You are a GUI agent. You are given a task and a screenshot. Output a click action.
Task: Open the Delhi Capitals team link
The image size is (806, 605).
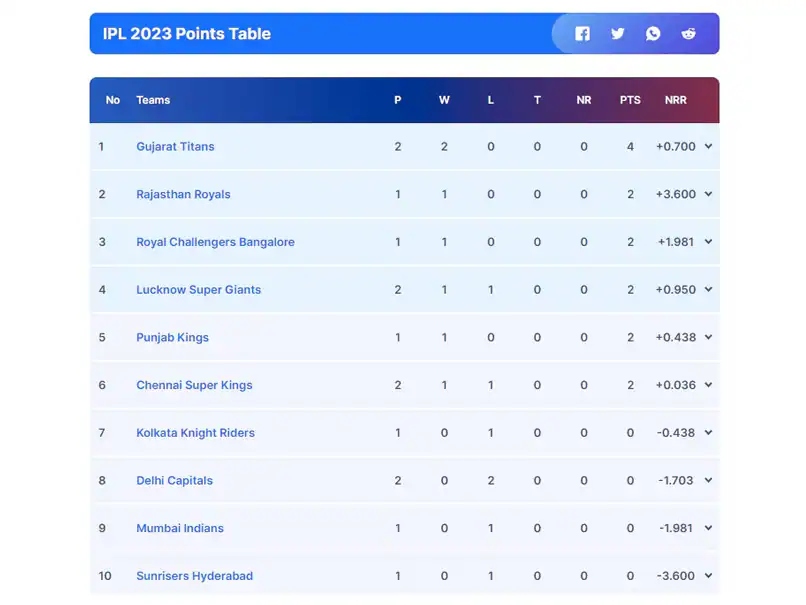click(174, 481)
